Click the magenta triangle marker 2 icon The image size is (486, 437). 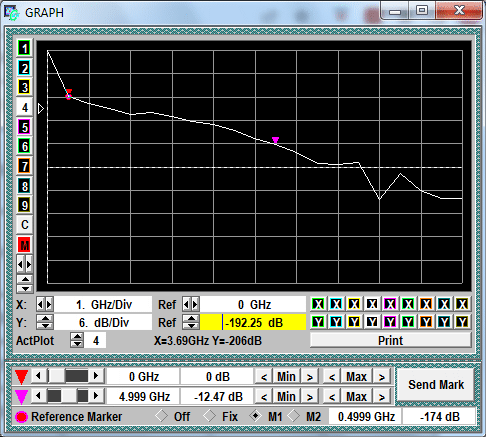click(x=21, y=397)
